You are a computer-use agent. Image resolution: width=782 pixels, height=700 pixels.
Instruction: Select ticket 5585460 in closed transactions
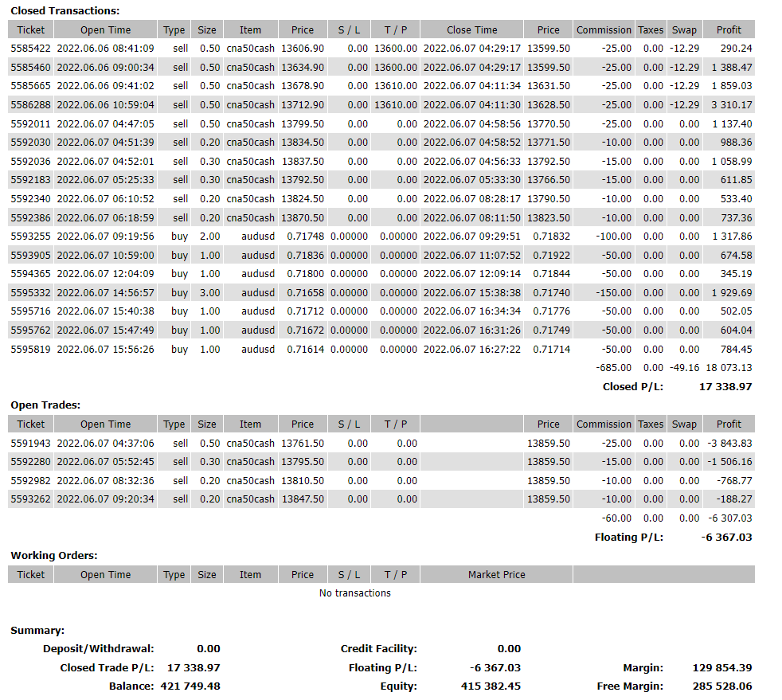[30, 68]
